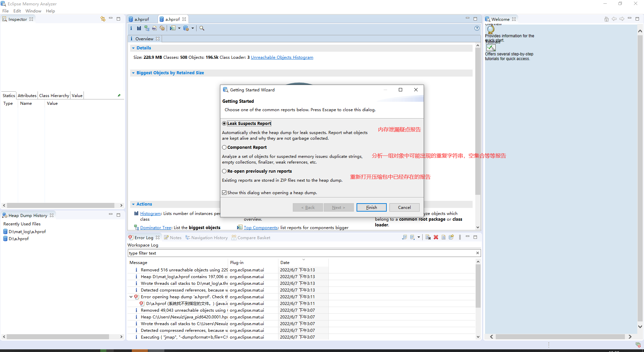Screen dimensions: 644x352
Task: Open the File menu
Action: [5, 11]
